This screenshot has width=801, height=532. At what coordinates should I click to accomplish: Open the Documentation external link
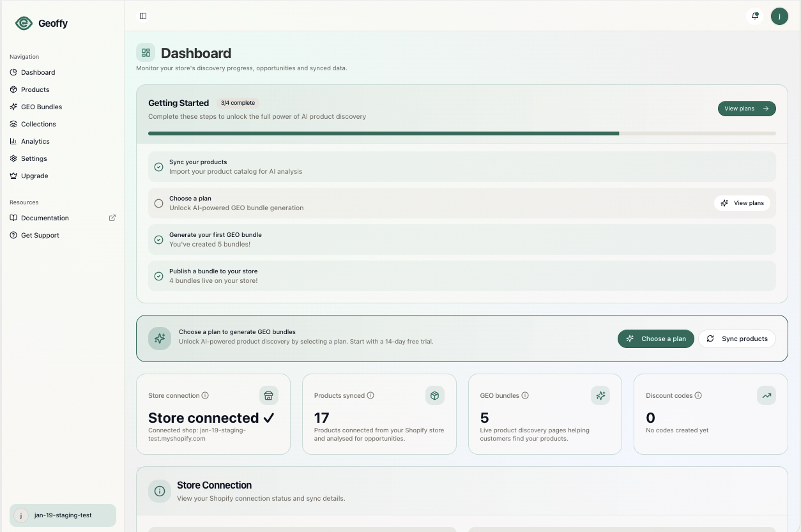click(45, 218)
